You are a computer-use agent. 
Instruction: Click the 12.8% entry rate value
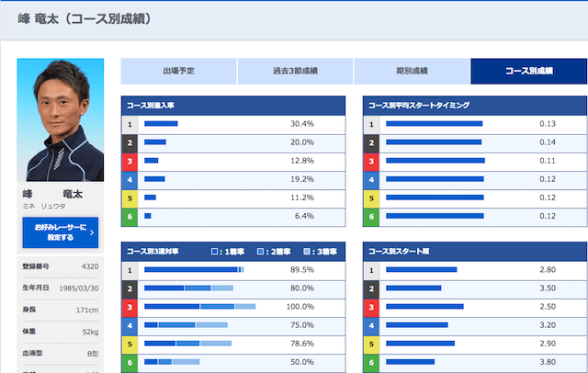(302, 161)
